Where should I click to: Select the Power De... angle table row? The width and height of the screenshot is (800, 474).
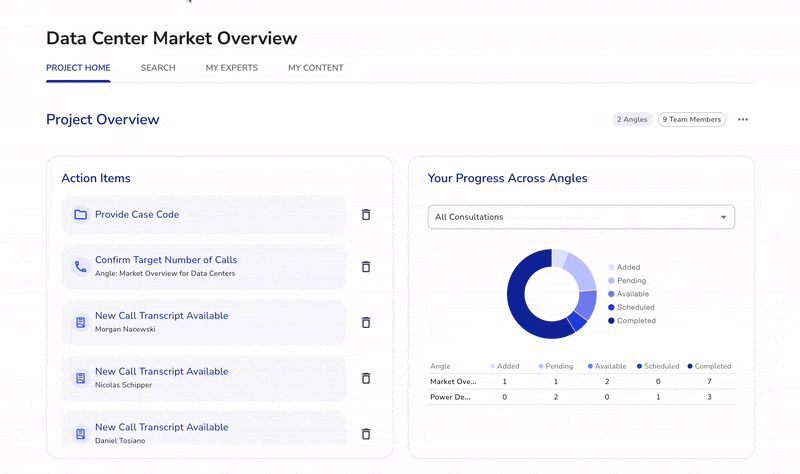coord(454,397)
